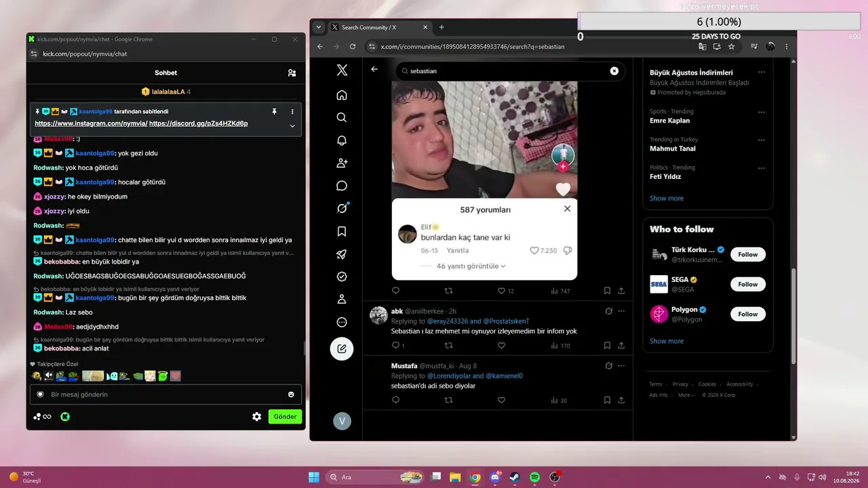Viewport: 868px width, 488px height.
Task: Clear the sebastian search query
Action: coord(614,70)
